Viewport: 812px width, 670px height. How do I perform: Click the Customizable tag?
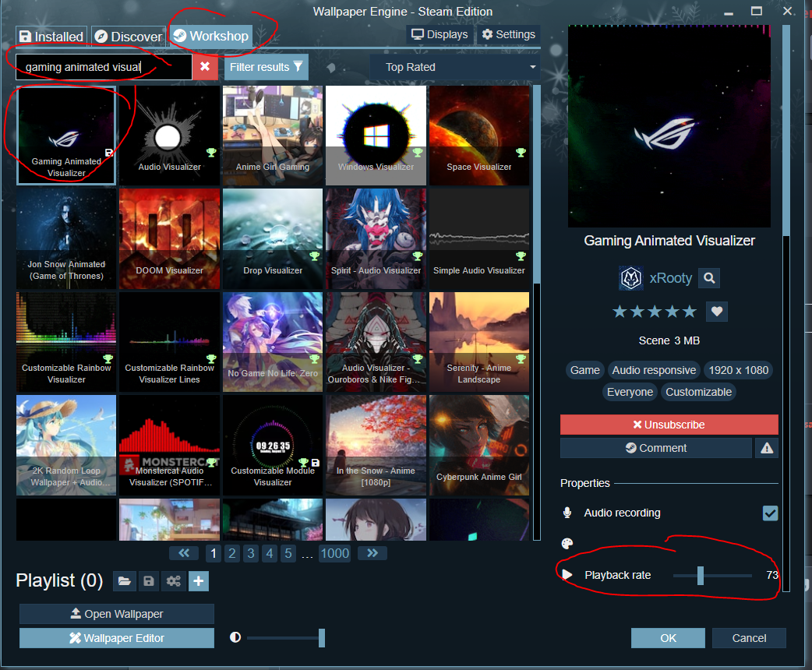point(698,392)
